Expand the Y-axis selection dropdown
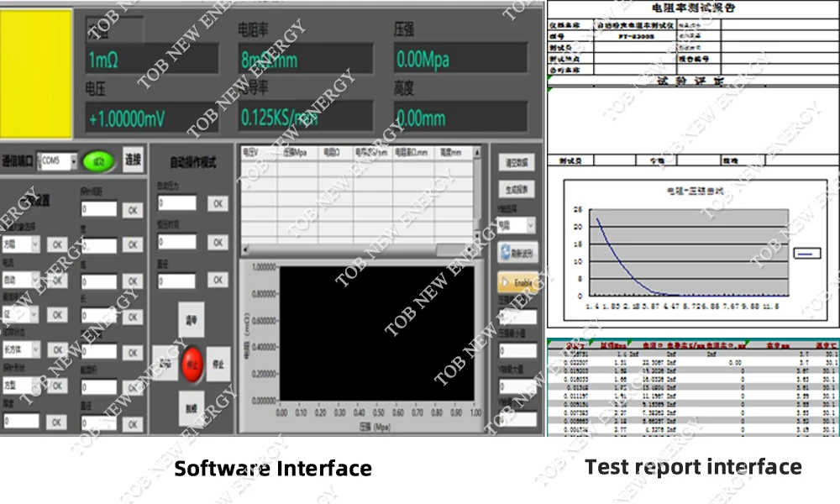The height and width of the screenshot is (504, 840). tap(530, 225)
